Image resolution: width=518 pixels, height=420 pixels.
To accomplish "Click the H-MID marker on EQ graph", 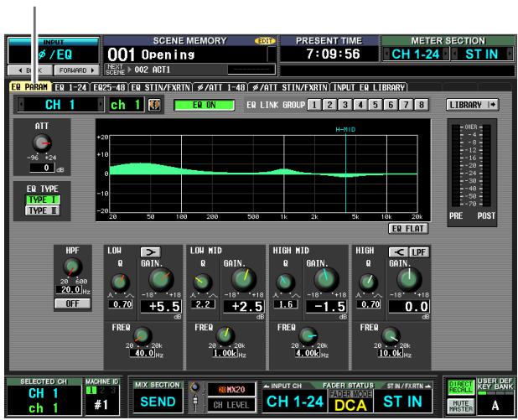I will (345, 130).
